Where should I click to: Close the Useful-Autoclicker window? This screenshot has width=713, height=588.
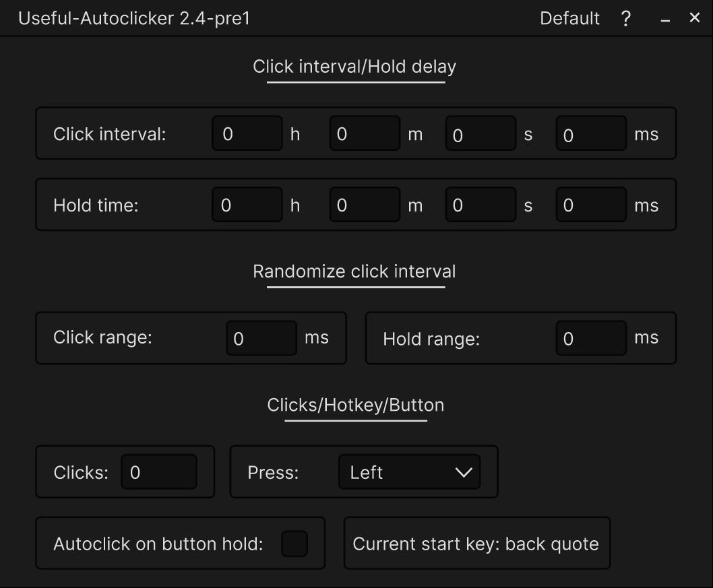pyautogui.click(x=694, y=18)
